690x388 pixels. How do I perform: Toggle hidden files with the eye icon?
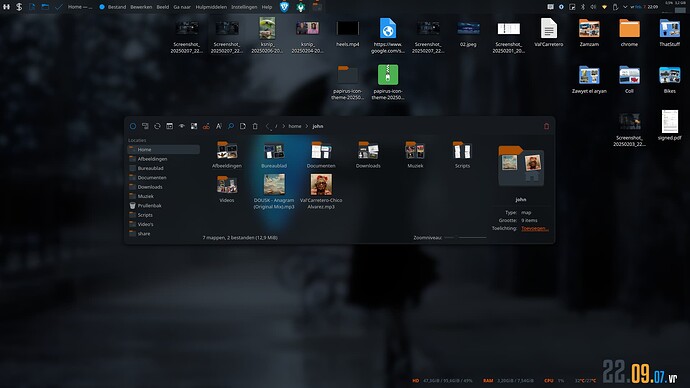point(182,126)
